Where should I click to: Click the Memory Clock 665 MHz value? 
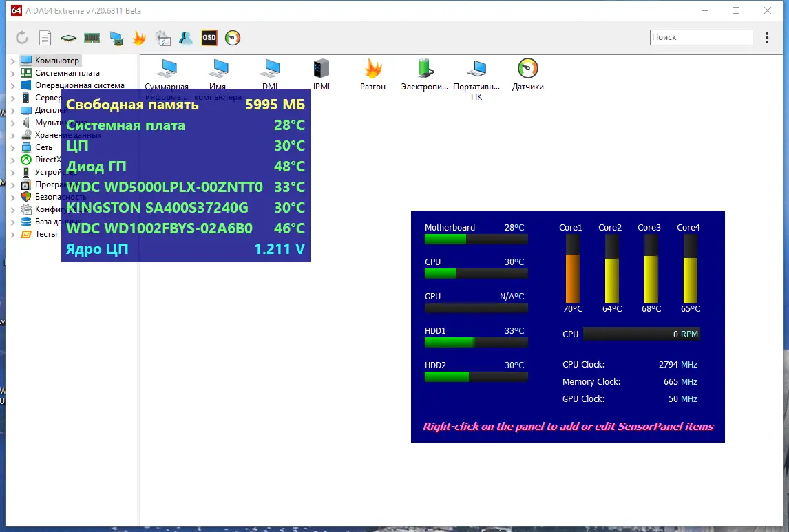click(x=680, y=382)
